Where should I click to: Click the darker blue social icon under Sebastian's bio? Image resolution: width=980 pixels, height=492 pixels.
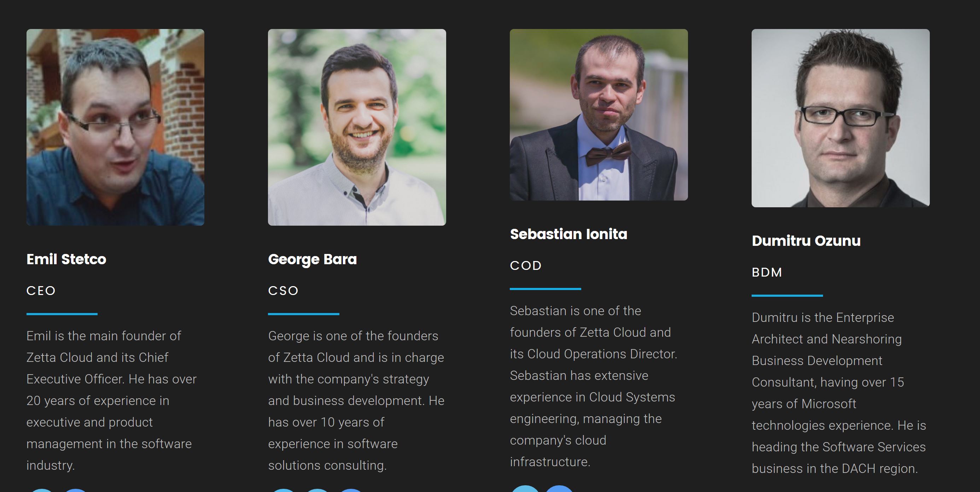pos(559,488)
